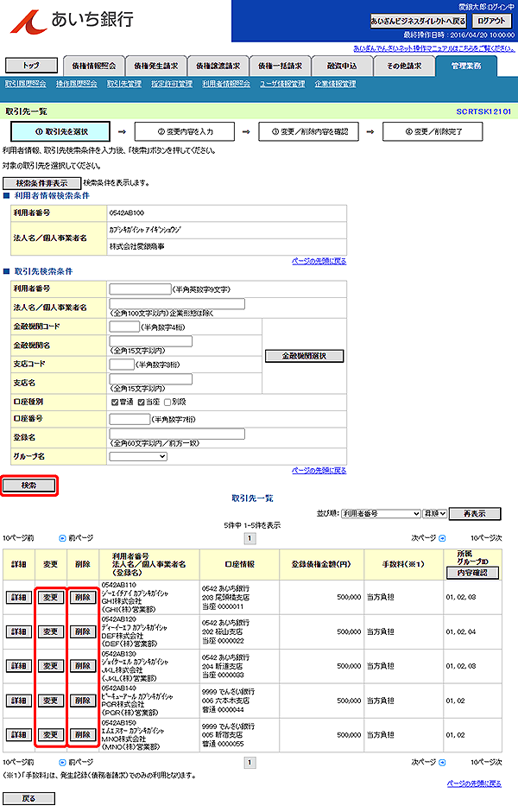Click 変更 for GHI株式会社 row
The image size is (518, 812).
[x=51, y=598]
